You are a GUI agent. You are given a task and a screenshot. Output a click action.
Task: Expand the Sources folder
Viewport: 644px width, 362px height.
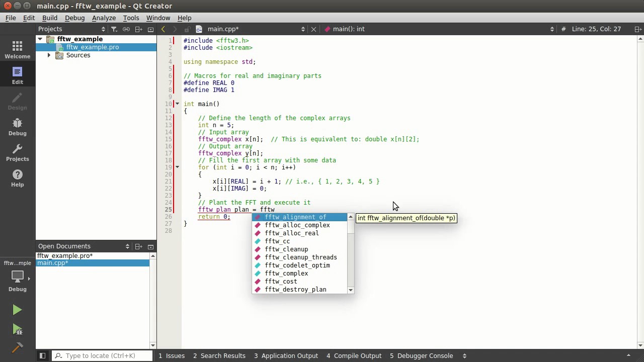49,55
